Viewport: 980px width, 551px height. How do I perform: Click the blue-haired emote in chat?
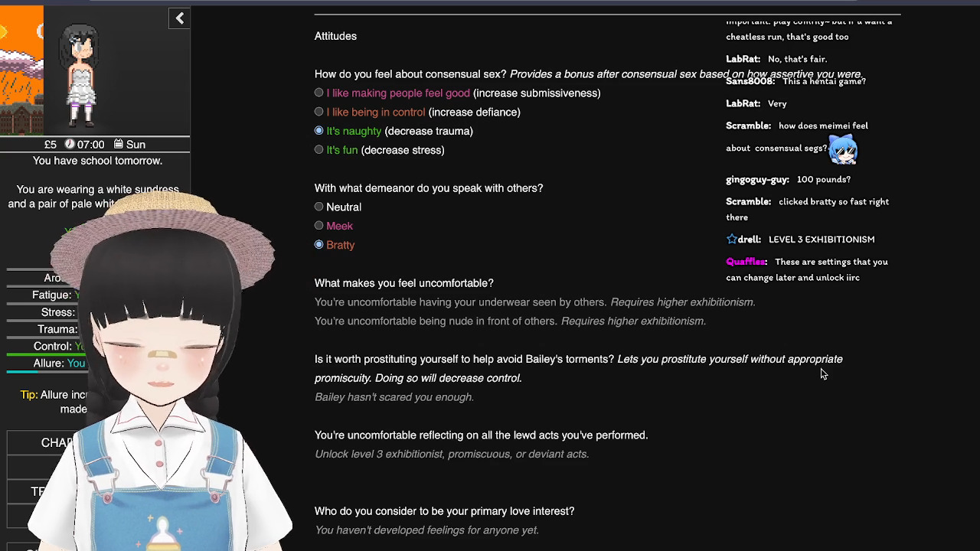coord(843,149)
